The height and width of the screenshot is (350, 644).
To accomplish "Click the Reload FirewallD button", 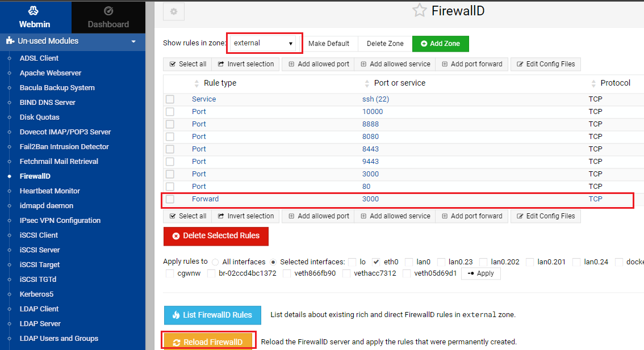I will pyautogui.click(x=209, y=341).
